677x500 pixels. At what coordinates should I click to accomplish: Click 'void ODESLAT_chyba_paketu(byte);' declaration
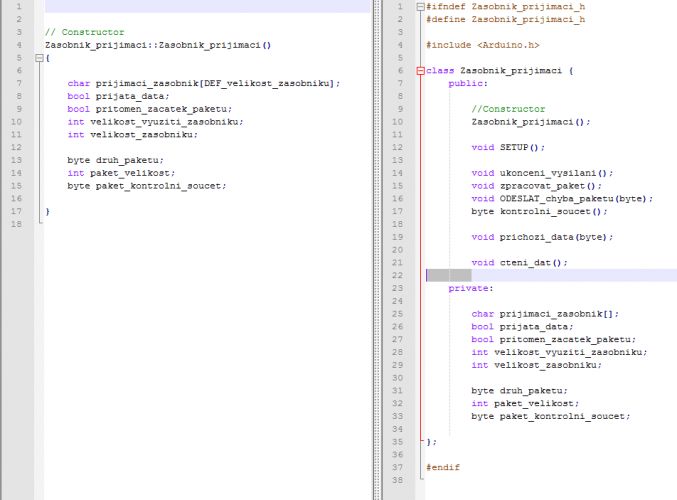point(562,199)
